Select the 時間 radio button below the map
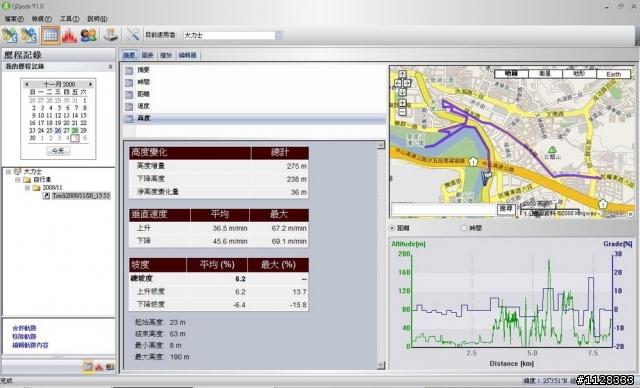Screen dimensions: 640x388 (x=464, y=228)
